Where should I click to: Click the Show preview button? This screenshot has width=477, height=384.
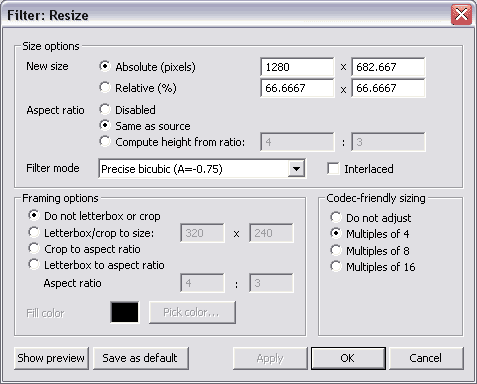click(x=51, y=358)
